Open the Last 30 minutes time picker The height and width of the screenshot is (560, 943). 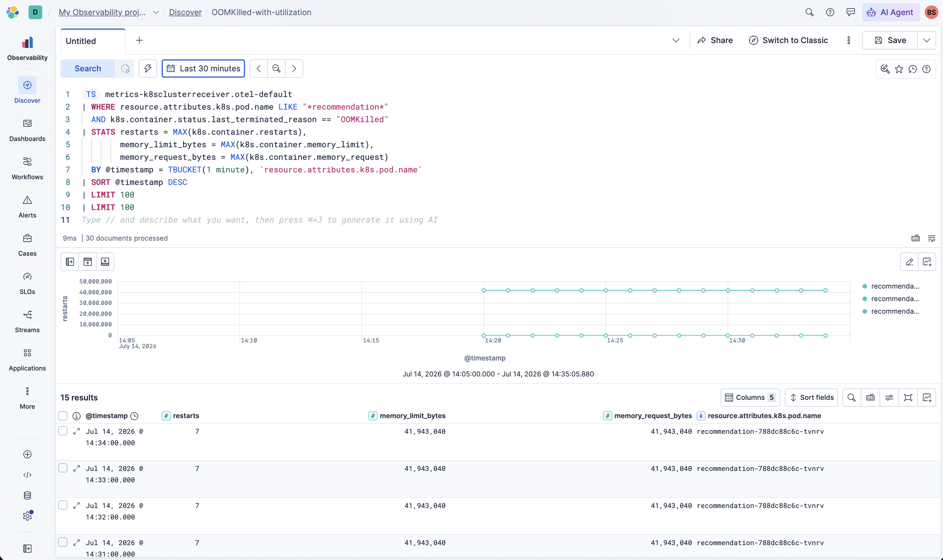click(203, 68)
